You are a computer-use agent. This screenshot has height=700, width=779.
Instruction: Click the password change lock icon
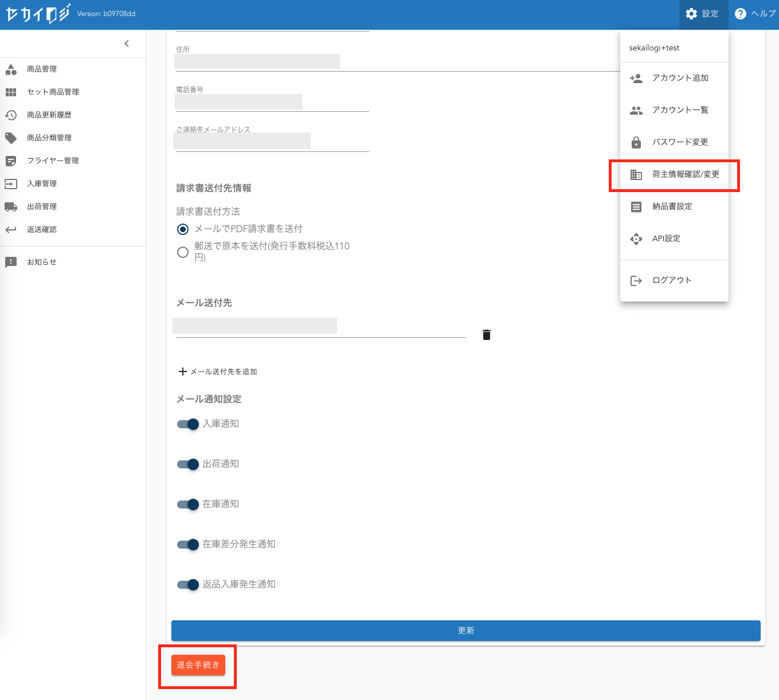636,142
